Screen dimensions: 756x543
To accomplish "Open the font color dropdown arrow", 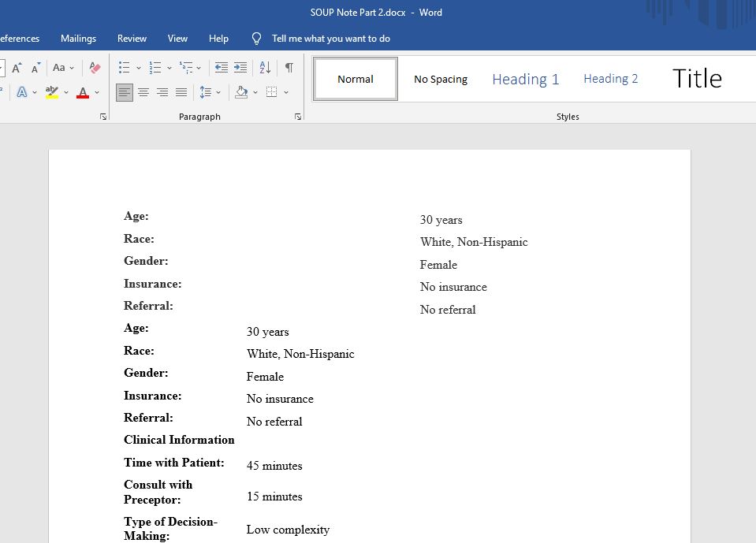I will coord(97,92).
